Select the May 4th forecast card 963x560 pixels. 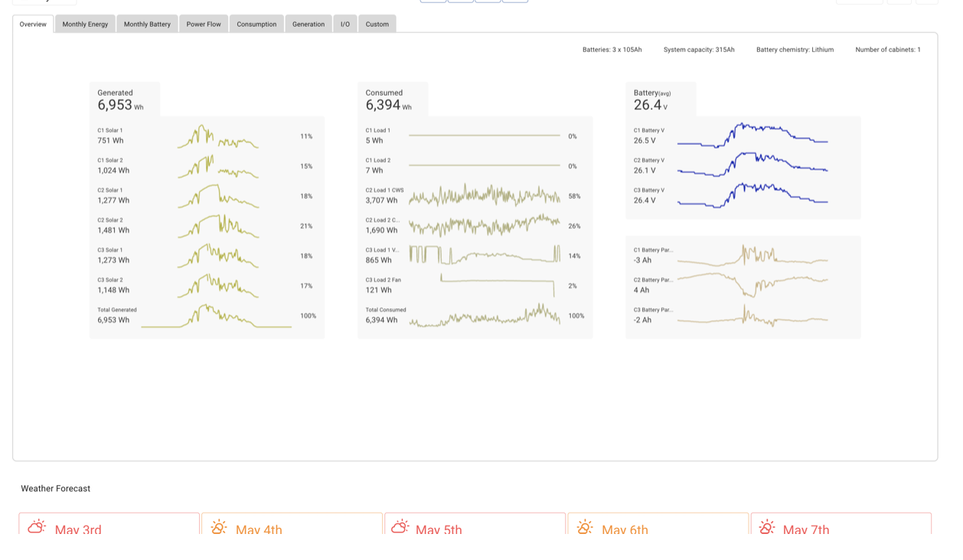point(291,525)
